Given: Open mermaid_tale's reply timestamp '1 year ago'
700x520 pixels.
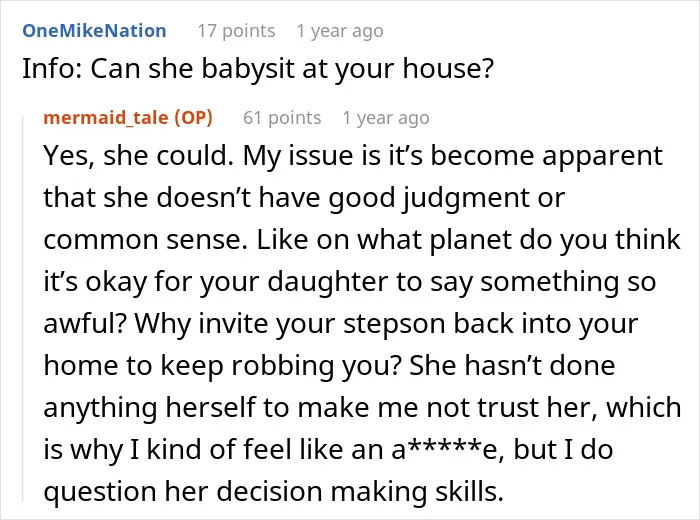Looking at the screenshot, I should coord(386,118).
